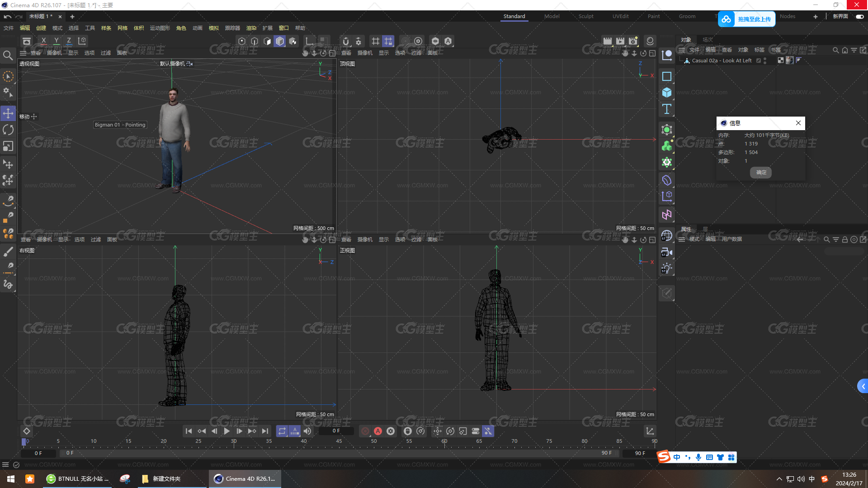Screen dimensions: 868x488
Task: Close the 信息 dialog
Action: [x=798, y=123]
